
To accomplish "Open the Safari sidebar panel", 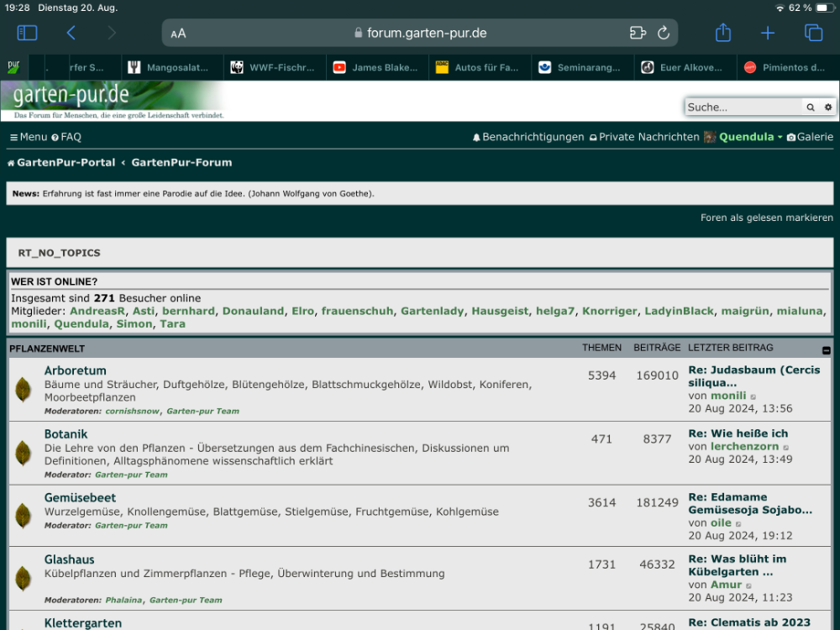I will tap(27, 33).
